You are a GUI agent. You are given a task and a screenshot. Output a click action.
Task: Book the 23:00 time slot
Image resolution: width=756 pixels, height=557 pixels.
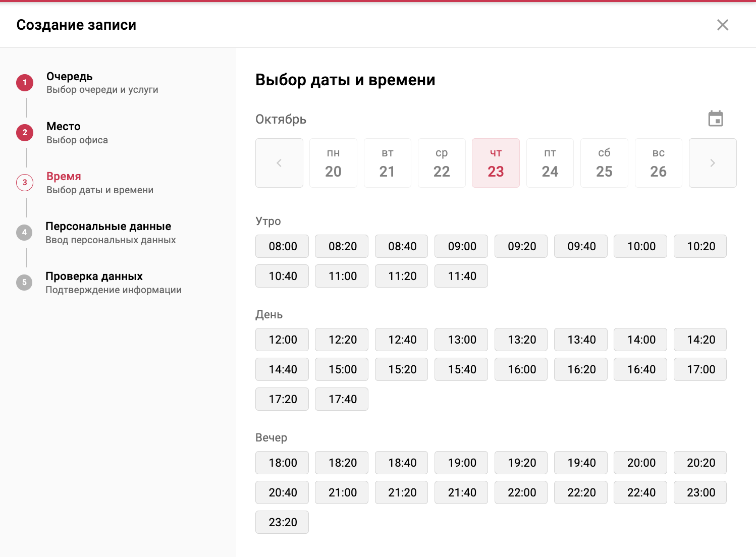tap(700, 492)
